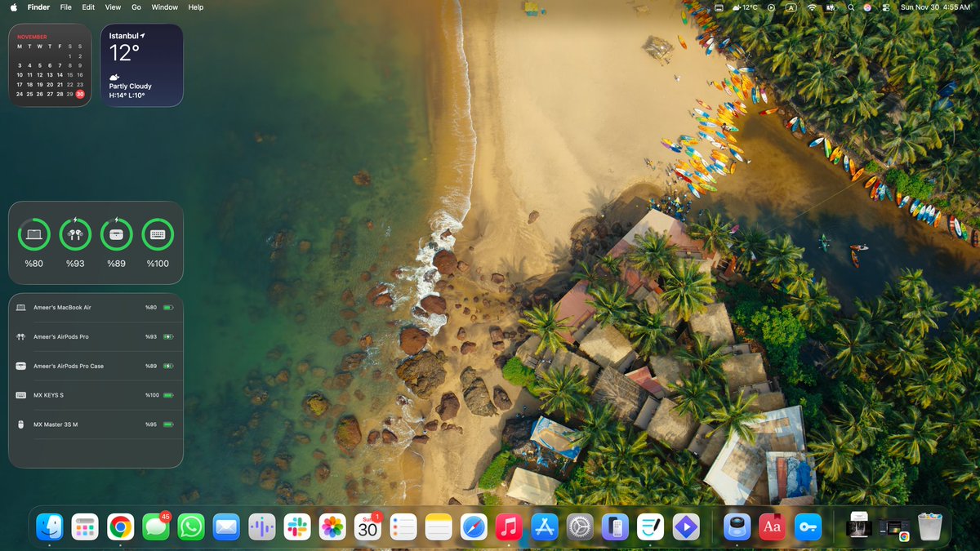Open the Apple menu

(12, 7)
